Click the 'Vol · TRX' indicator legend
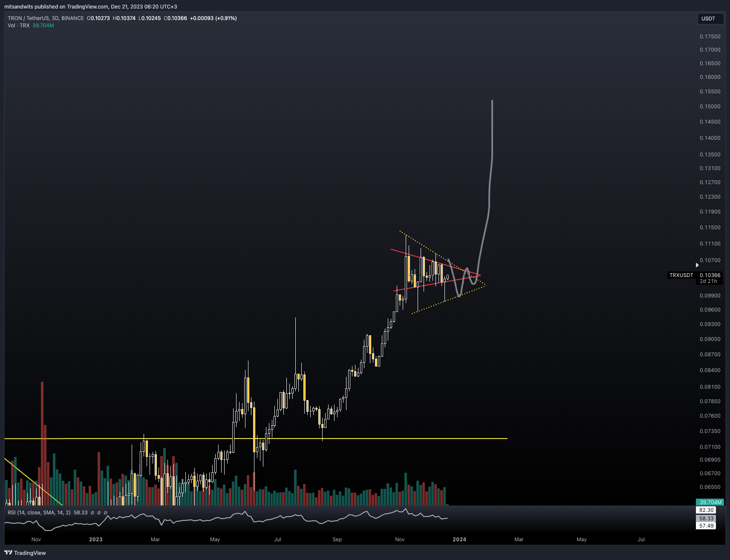730x560 pixels. [18, 26]
